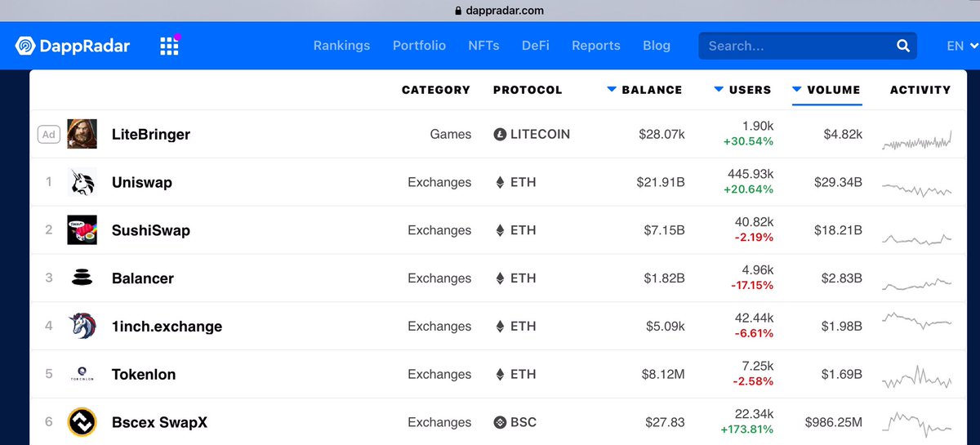Click the Uniswap unicorn logo
The image size is (980, 445).
82,182
